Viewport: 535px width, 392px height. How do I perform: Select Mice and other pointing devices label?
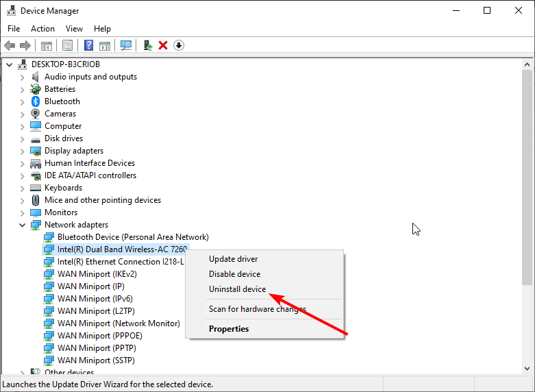tap(103, 200)
